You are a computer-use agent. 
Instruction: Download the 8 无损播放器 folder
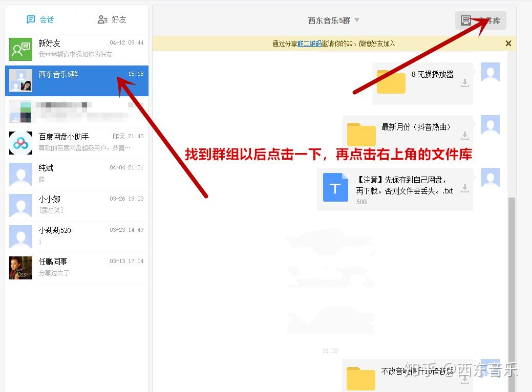coord(464,83)
